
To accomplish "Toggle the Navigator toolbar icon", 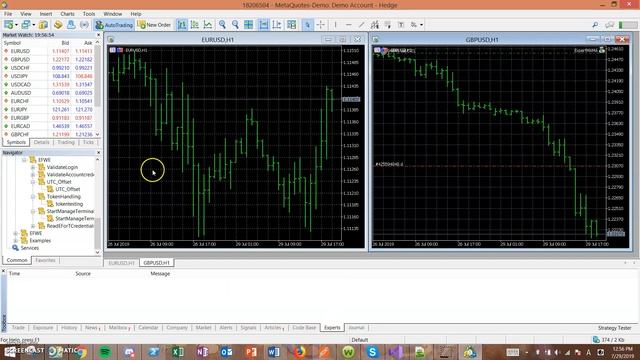I will tap(71, 25).
